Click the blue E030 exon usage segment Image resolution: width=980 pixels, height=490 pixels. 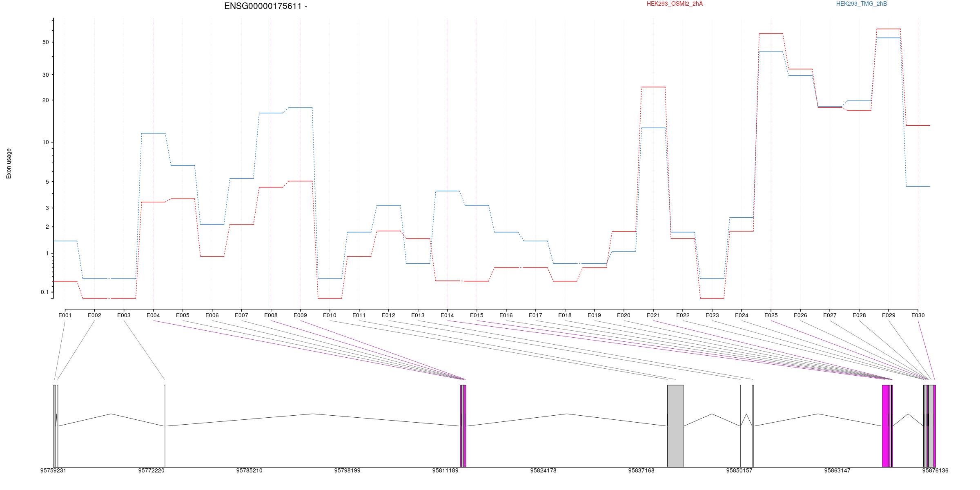coord(918,186)
